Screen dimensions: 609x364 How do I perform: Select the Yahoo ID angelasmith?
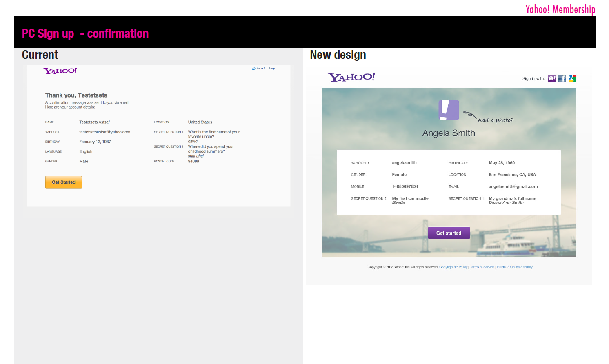coord(405,163)
